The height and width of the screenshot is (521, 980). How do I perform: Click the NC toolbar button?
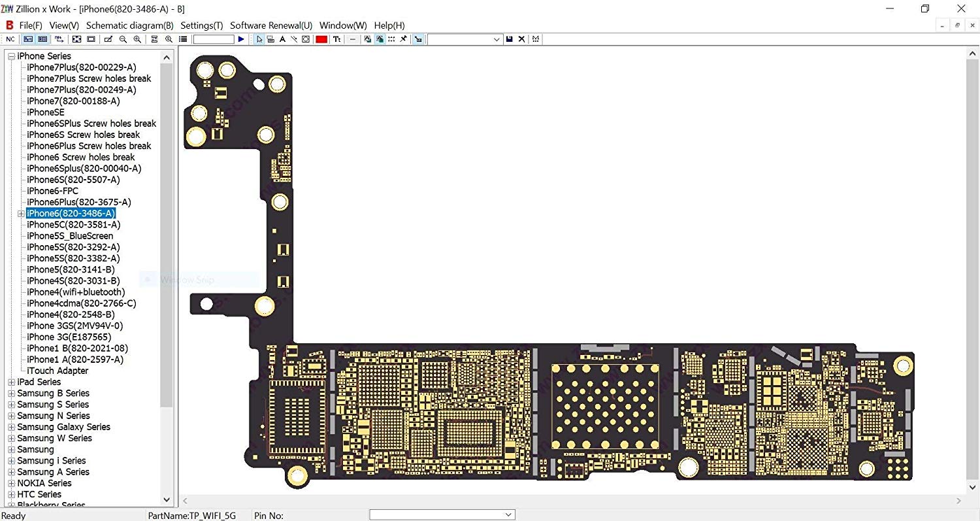10,39
